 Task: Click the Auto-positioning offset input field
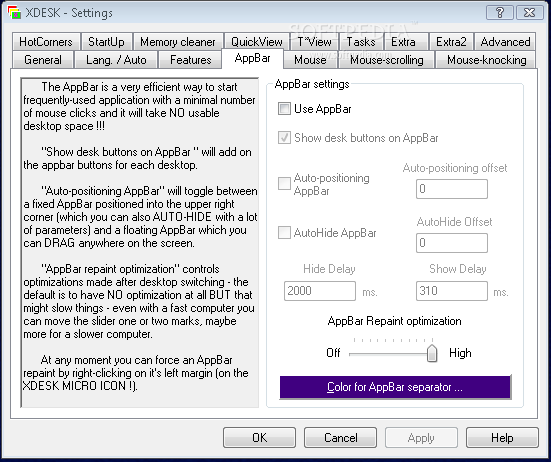click(452, 189)
